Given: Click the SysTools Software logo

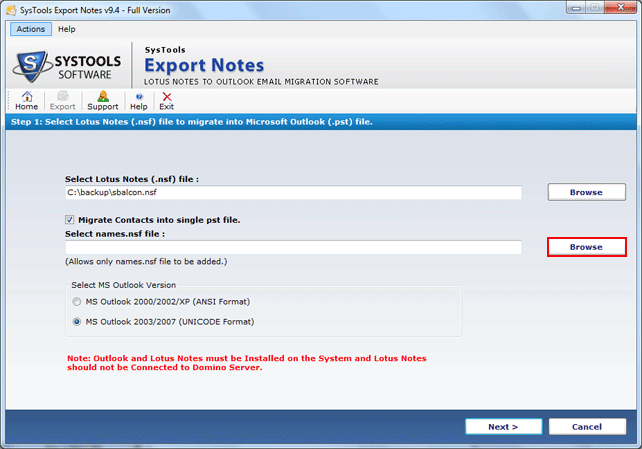Looking at the screenshot, I should tap(68, 66).
